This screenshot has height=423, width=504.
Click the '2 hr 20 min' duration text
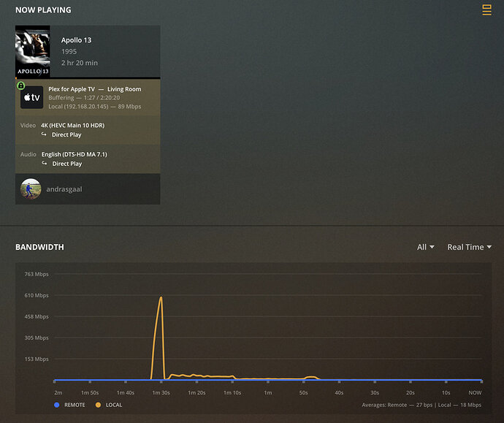[80, 63]
